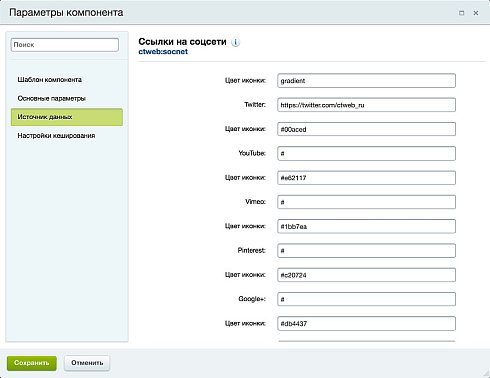Focus the color field containing #c20724
The height and width of the screenshot is (378, 490).
click(366, 275)
